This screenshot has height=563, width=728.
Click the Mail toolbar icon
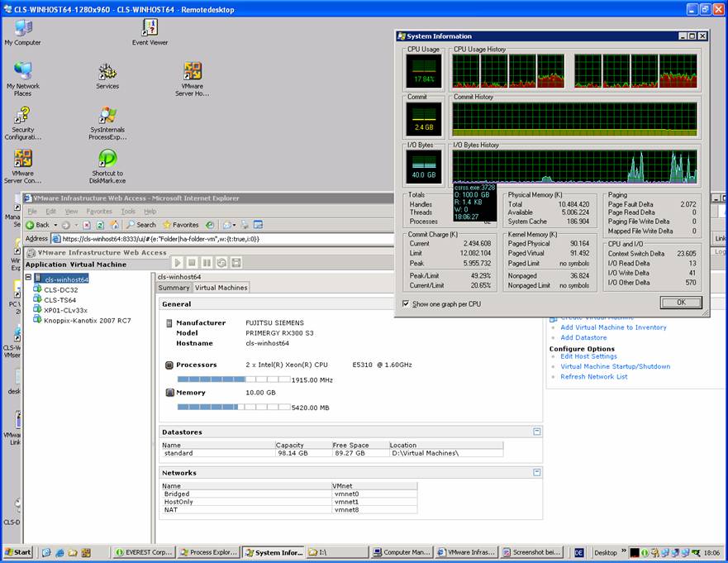point(227,225)
